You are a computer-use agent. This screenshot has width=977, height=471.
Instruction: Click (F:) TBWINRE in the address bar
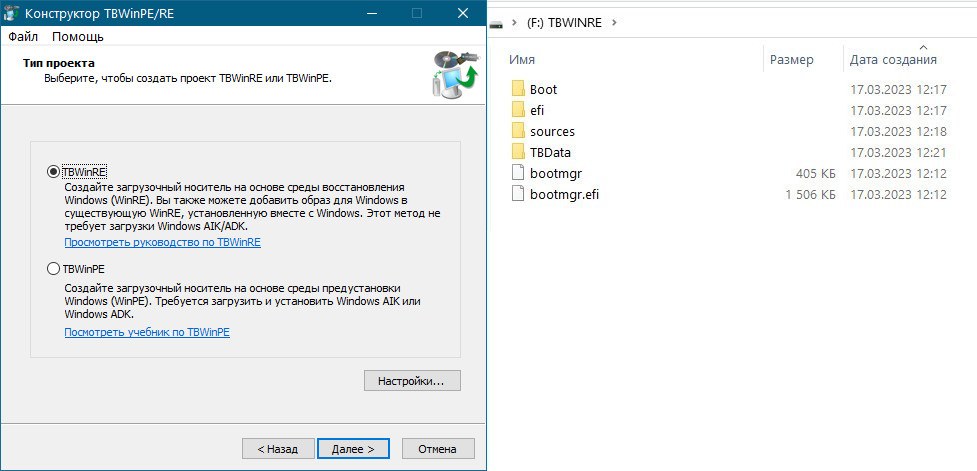565,23
